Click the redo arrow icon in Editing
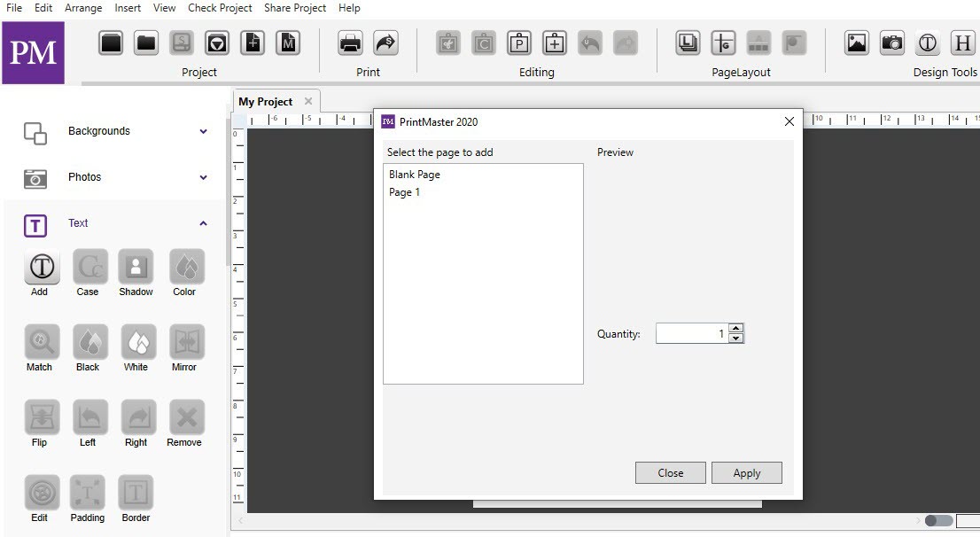Screen dimensions: 980x537 [626, 43]
